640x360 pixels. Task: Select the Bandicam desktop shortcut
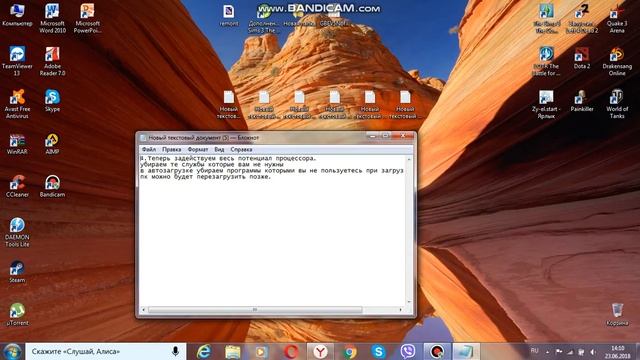pos(52,187)
